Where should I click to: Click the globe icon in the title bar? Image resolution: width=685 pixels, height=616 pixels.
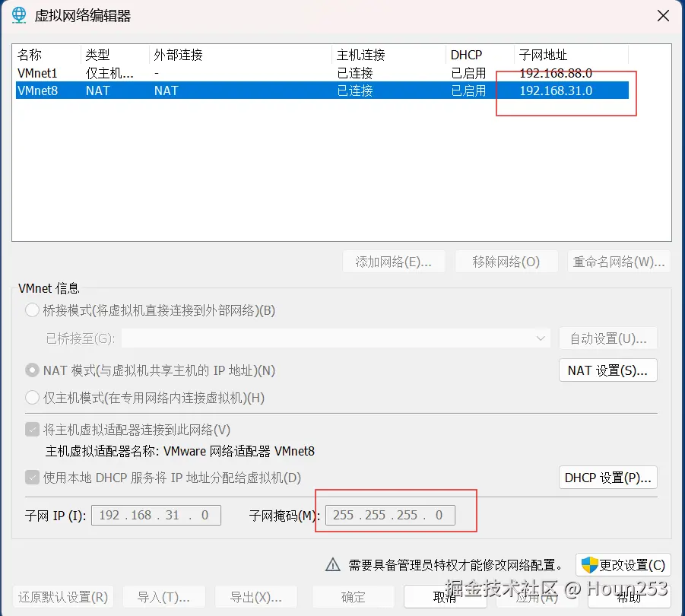(x=17, y=15)
